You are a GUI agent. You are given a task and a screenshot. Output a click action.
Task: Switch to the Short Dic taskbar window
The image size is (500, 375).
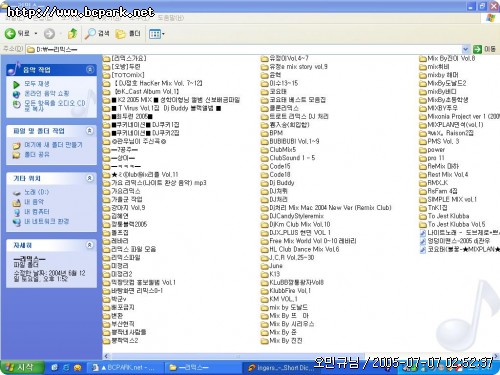[280, 368]
